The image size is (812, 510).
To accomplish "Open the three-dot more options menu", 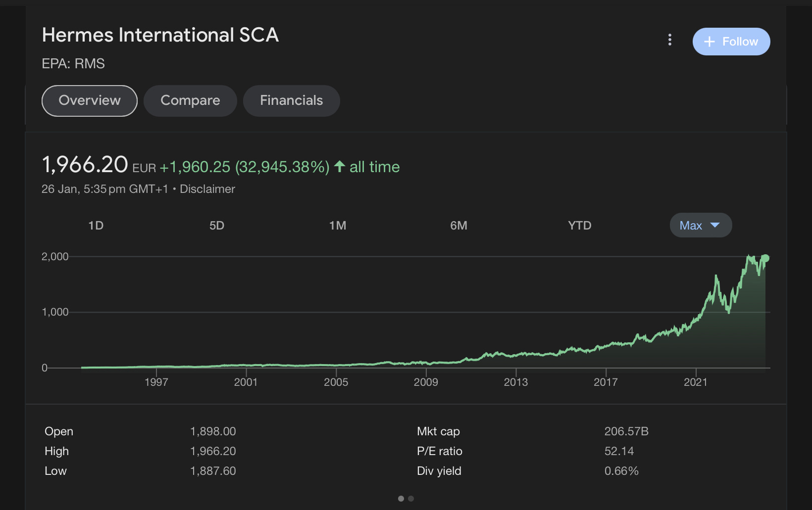I will click(669, 40).
